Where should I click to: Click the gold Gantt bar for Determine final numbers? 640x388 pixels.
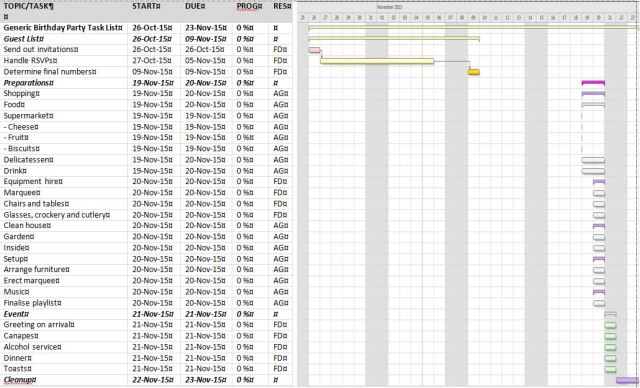pos(474,72)
